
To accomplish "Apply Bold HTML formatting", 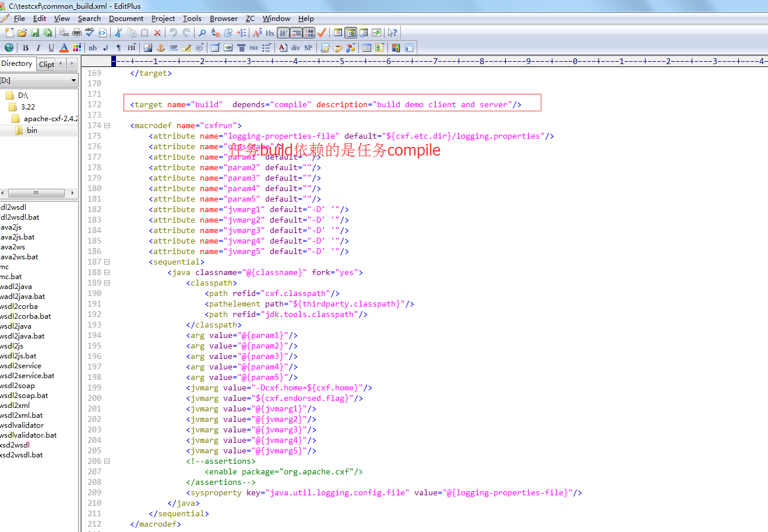I will [x=26, y=48].
